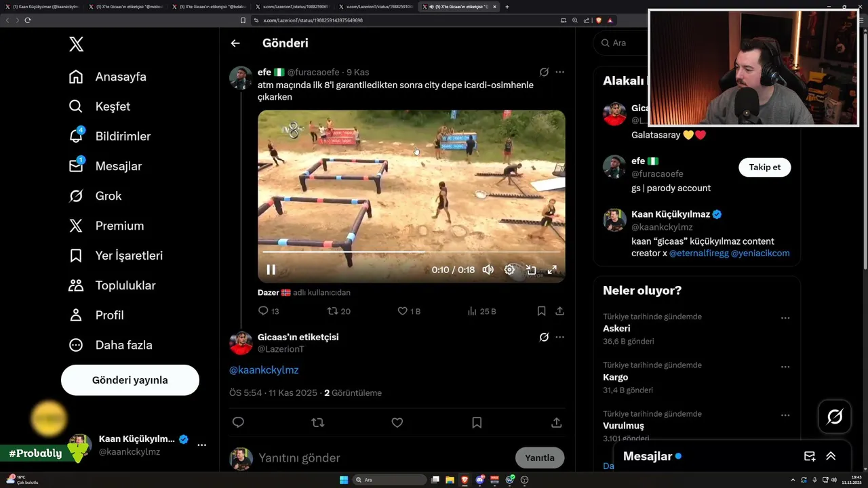Open Profil page

[x=96, y=315]
